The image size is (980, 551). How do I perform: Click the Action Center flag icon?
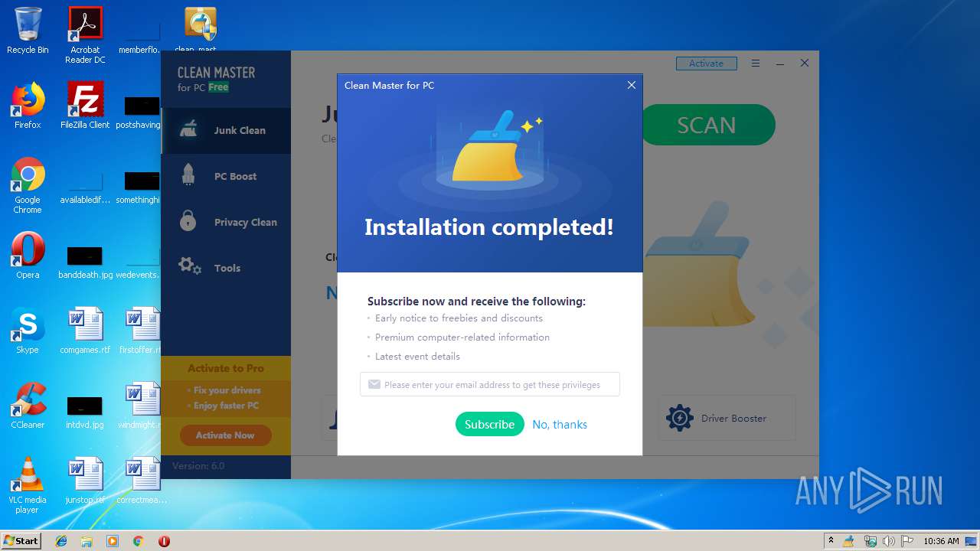906,541
